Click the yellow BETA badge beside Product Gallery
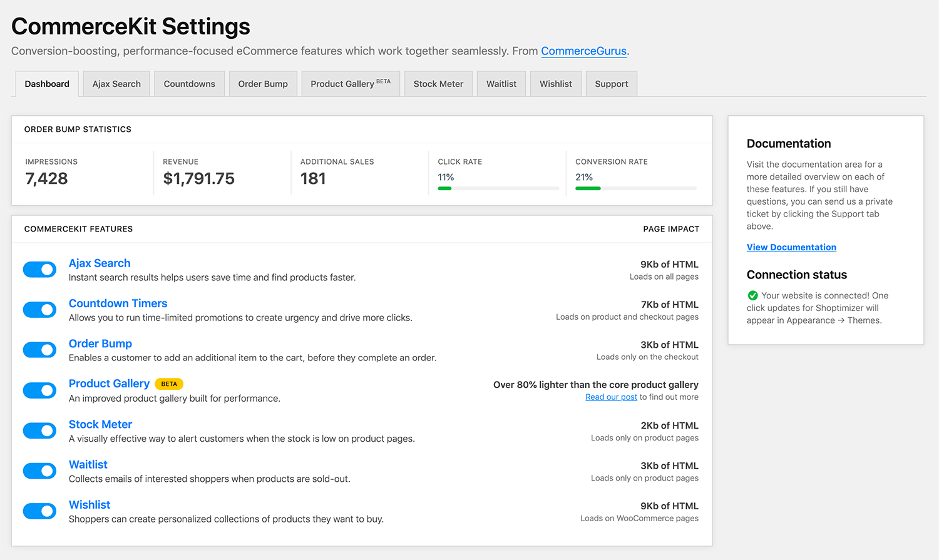Screen dimensions: 939x560 pos(169,384)
